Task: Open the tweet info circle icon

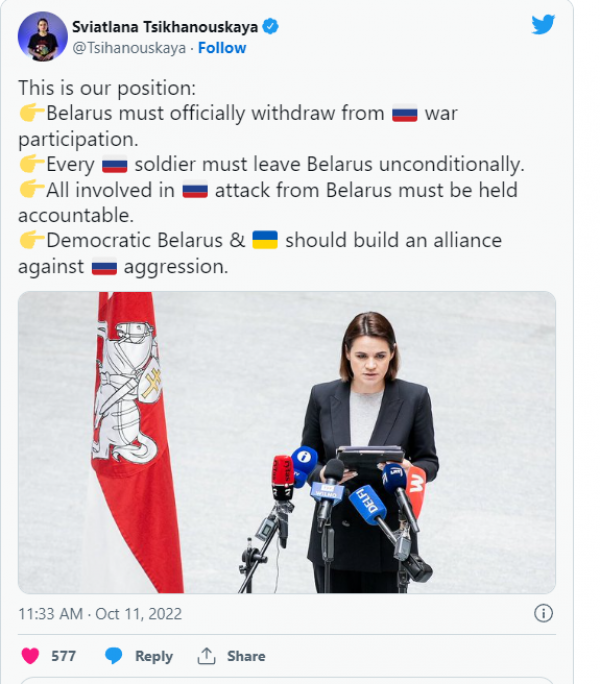Action: point(543,613)
